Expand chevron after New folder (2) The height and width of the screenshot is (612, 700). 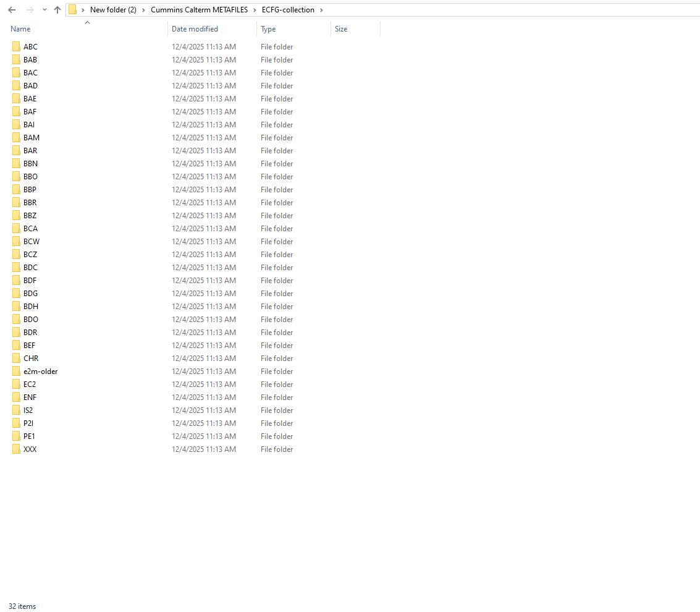[x=144, y=10]
